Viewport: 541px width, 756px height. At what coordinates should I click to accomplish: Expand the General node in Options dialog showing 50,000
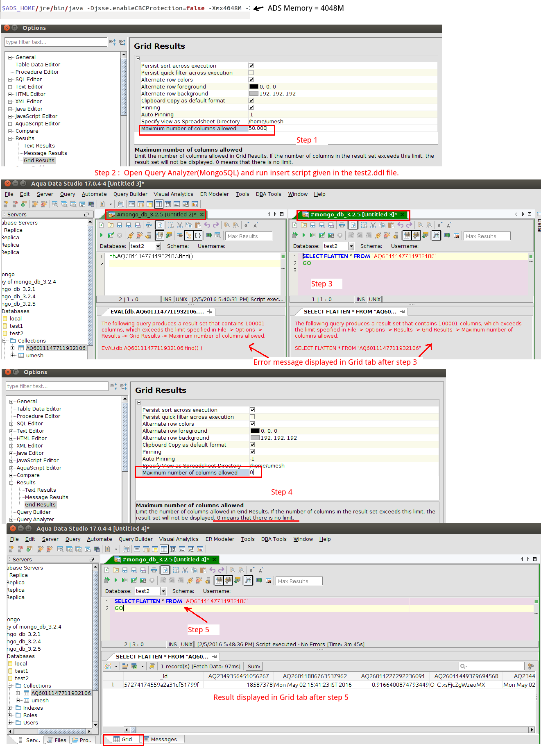10,57
